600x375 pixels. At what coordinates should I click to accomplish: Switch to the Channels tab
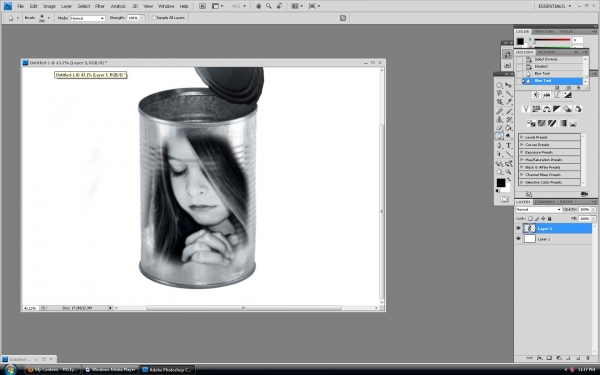click(545, 202)
